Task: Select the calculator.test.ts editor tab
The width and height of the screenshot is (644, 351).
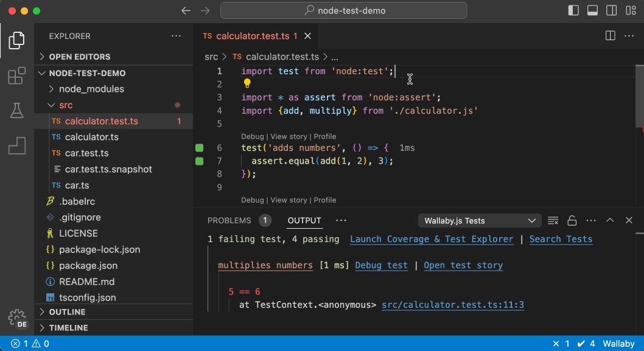Action: point(255,36)
